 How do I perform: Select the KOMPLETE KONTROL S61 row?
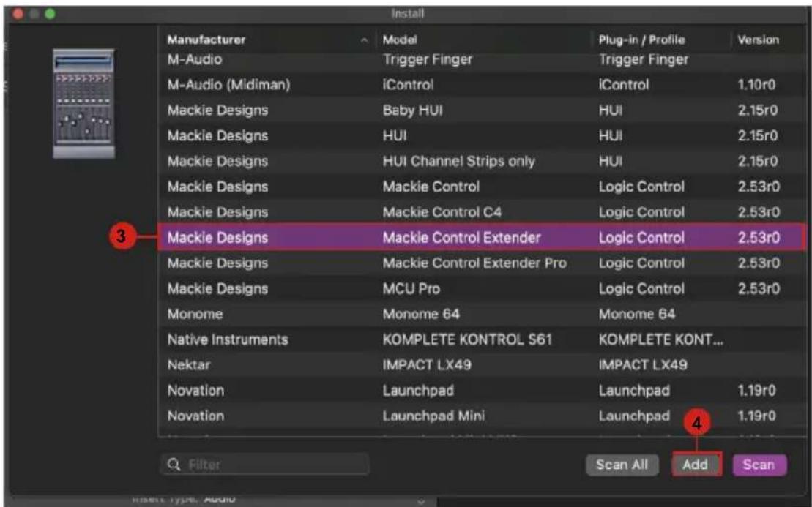(x=482, y=339)
